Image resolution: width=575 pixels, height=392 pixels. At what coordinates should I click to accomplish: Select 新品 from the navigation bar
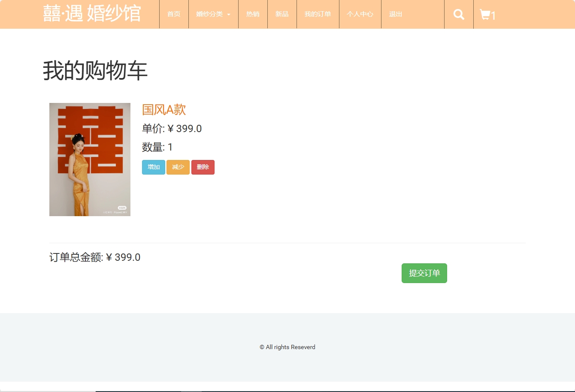click(282, 14)
